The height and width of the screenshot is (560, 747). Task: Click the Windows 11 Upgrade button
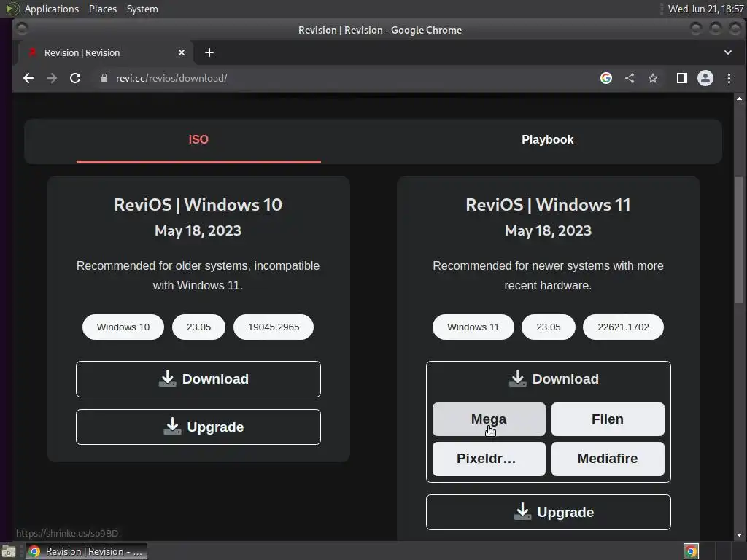(x=549, y=513)
